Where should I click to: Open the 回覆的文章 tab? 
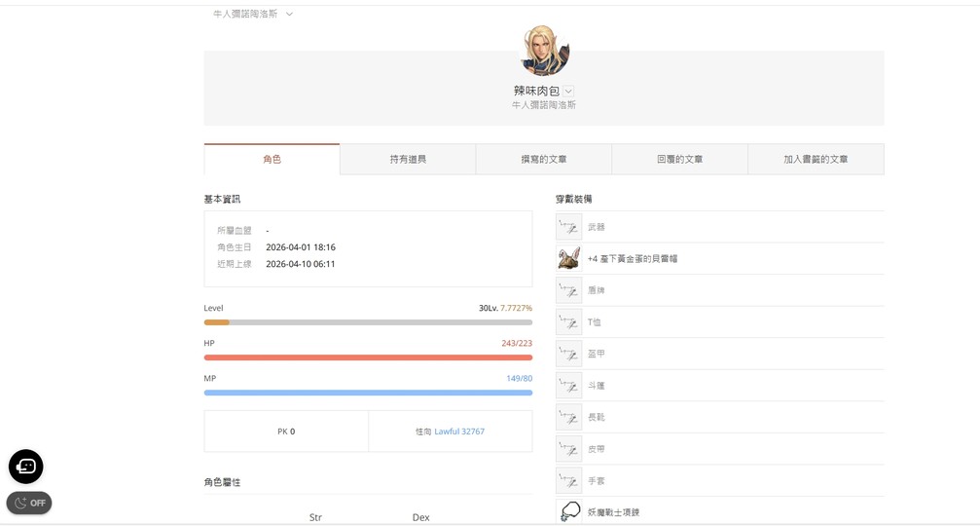tap(679, 159)
